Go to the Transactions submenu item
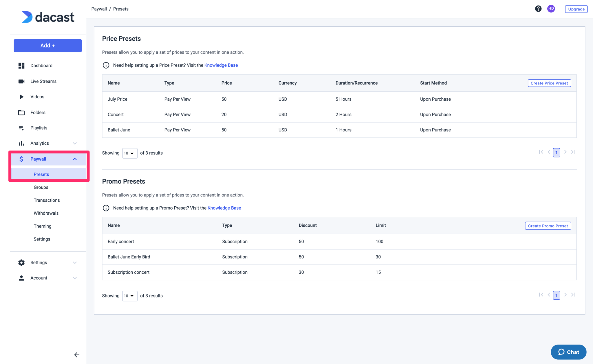 [x=47, y=200]
